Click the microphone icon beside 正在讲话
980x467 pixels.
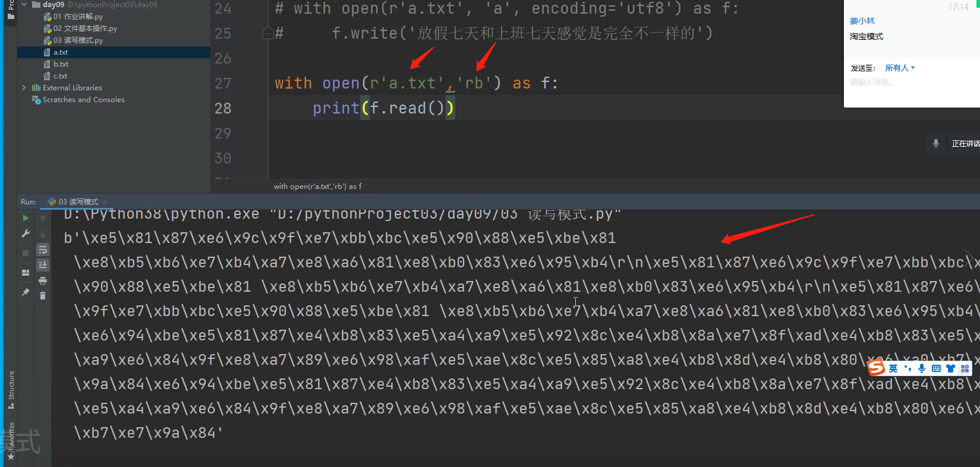coord(936,143)
